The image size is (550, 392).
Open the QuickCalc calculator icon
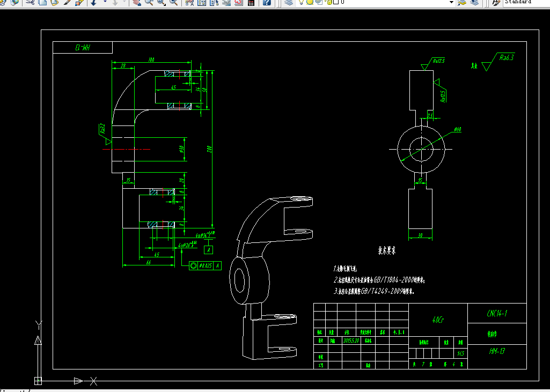[251, 2]
